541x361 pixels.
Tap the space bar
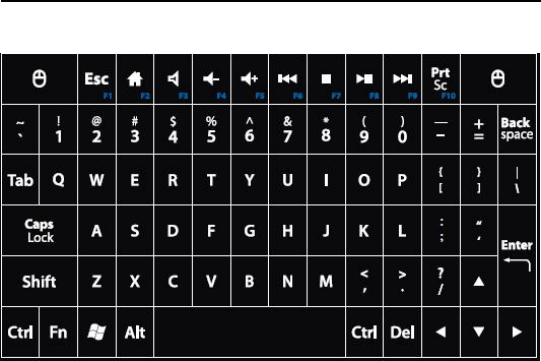249,332
